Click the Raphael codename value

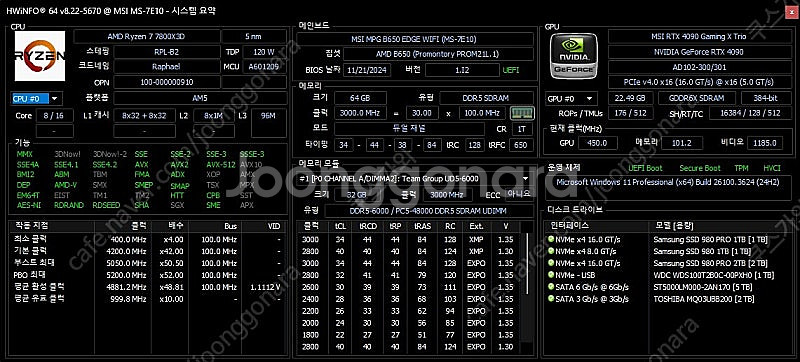[x=166, y=67]
